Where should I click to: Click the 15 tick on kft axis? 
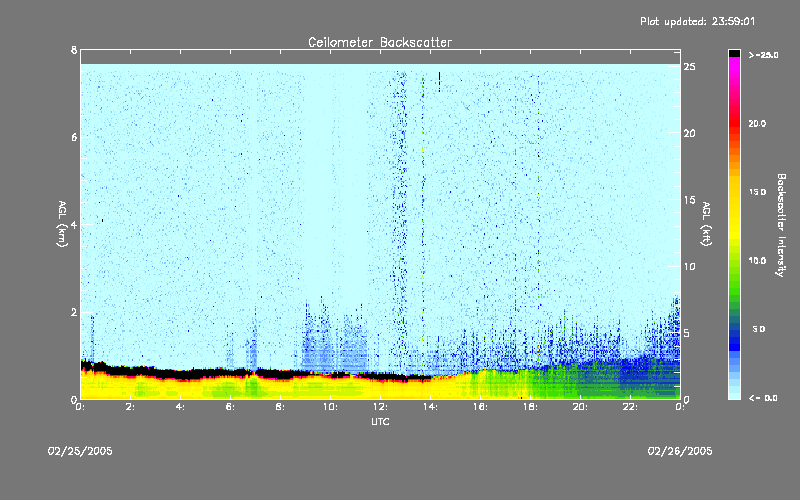pyautogui.click(x=690, y=200)
